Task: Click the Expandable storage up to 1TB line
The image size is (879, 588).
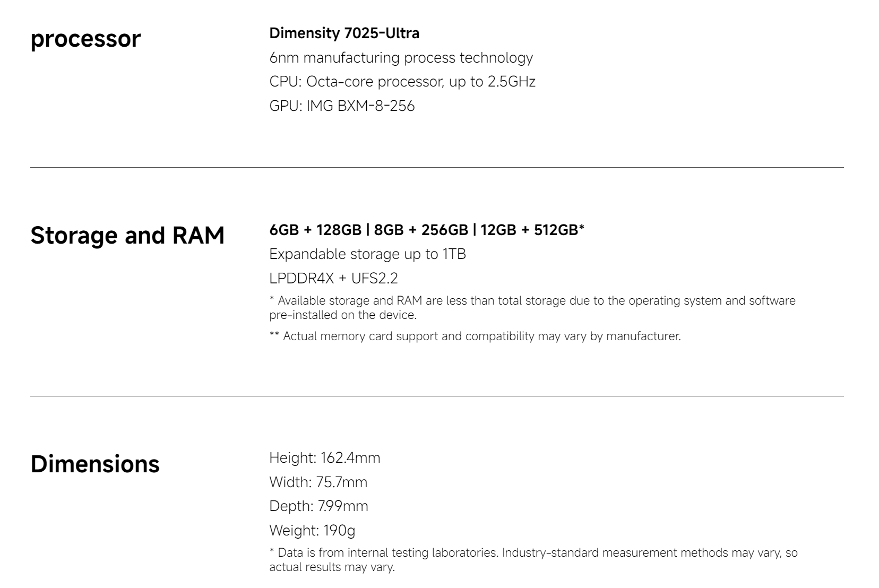Action: [367, 254]
